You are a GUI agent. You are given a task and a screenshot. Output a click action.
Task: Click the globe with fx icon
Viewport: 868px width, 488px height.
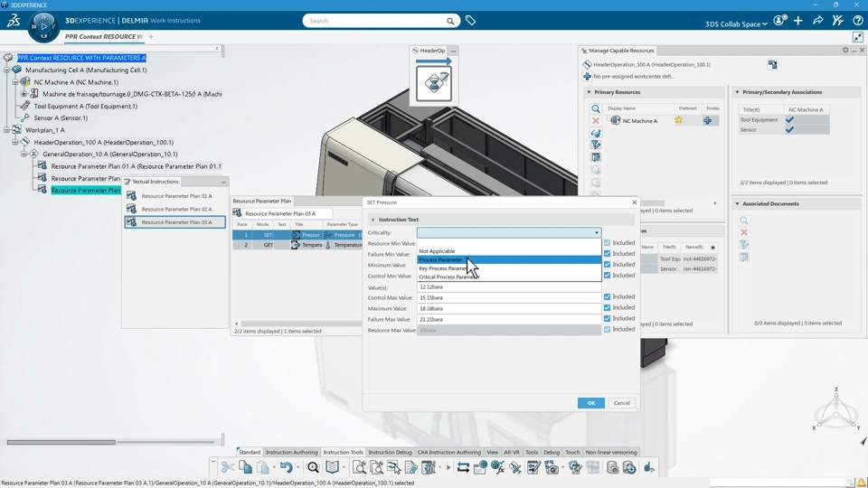click(497, 468)
